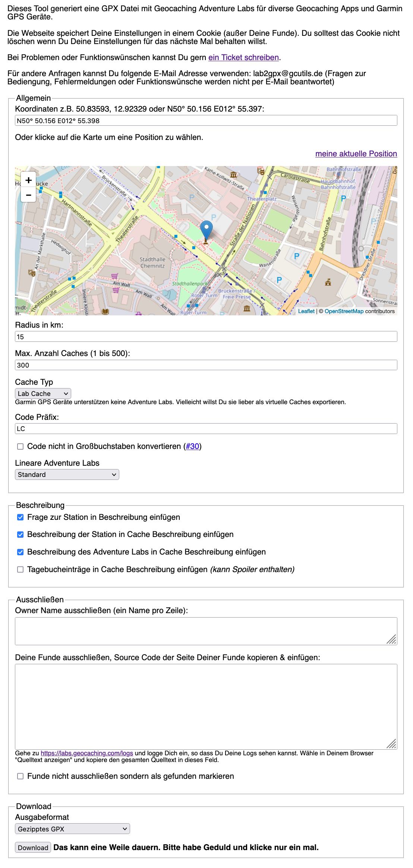Click the 'Hartmannstraße' label on the map
Viewport: 413px width, 868px height.
tap(76, 213)
